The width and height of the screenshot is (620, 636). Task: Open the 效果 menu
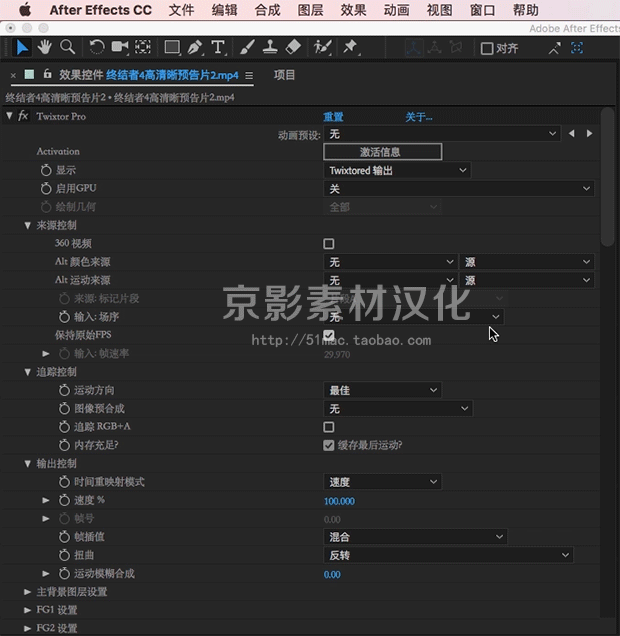coord(353,10)
